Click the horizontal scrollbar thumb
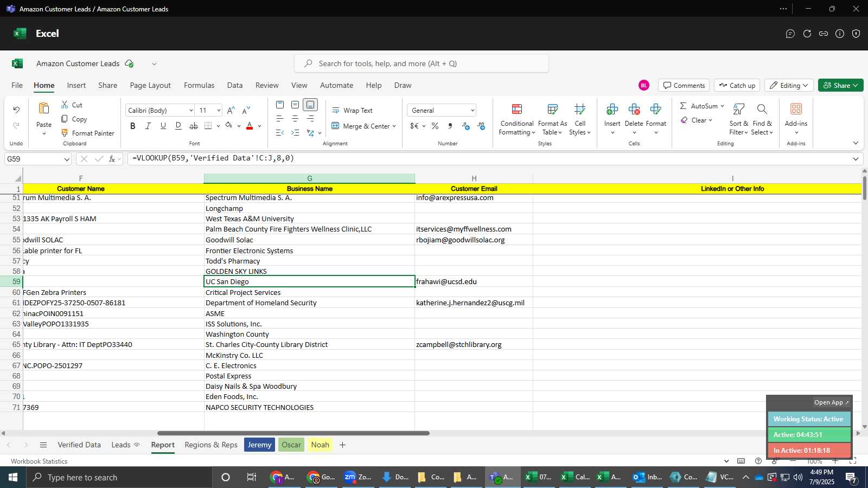 [293, 433]
